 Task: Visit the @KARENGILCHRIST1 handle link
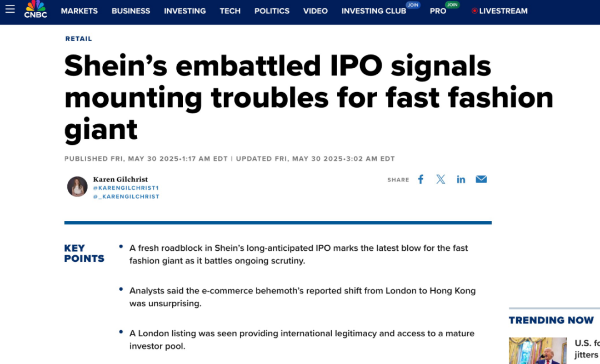[x=126, y=188]
